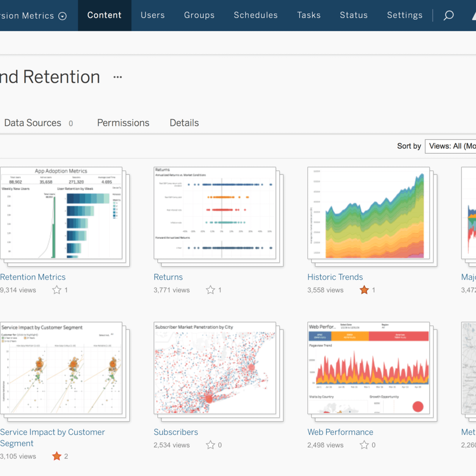
Task: Unfavorite Historic Trends orange star
Action: 364,290
